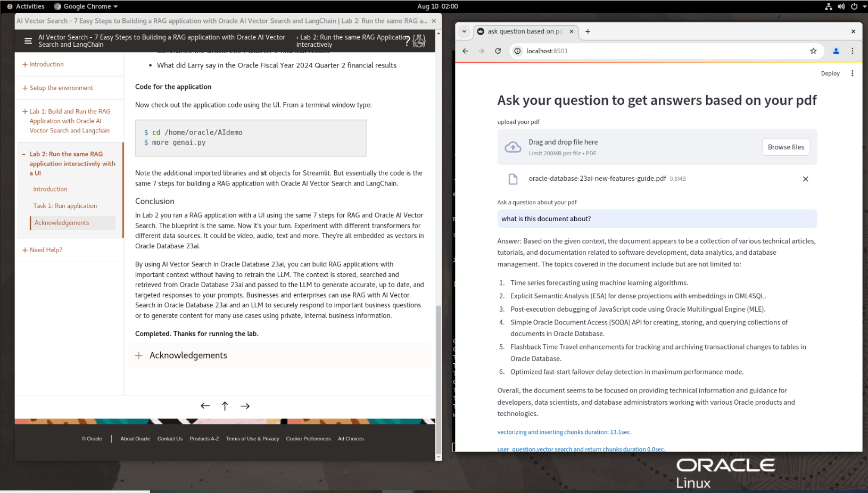
Task: Click lab page vertical scrollbar
Action: tap(439, 379)
